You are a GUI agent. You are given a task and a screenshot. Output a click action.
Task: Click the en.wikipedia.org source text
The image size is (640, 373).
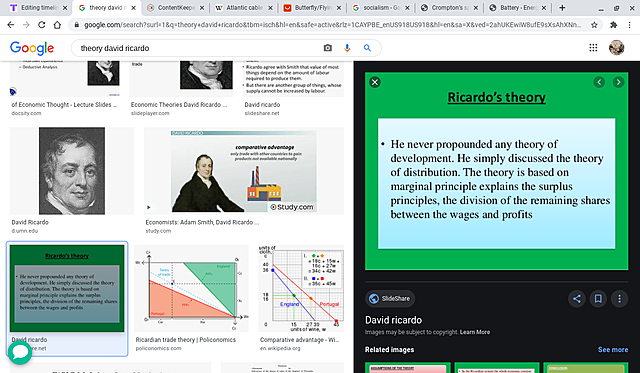tap(280, 349)
